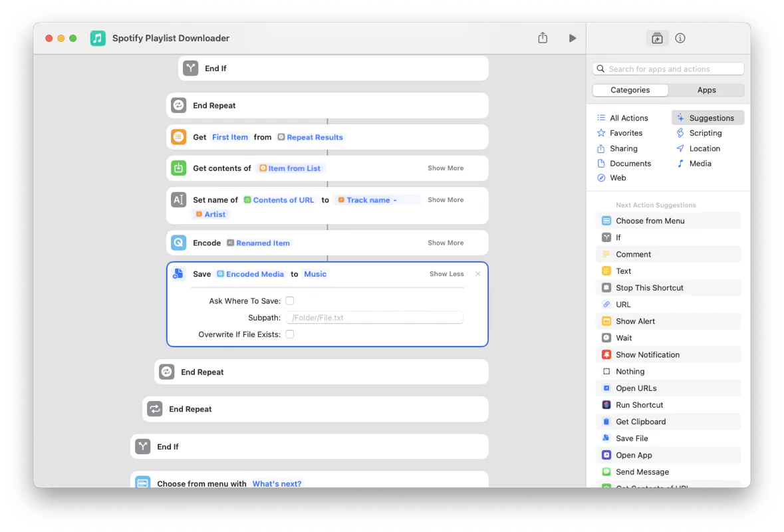Screen dimensions: 784x532
Task: Open the What's next? menu options
Action: 277,483
